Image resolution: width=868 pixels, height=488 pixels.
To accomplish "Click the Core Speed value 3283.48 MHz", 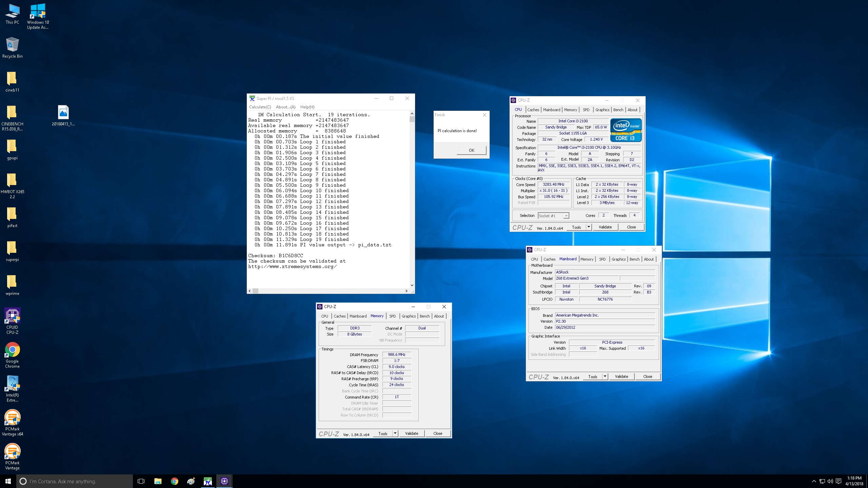I will (x=553, y=185).
